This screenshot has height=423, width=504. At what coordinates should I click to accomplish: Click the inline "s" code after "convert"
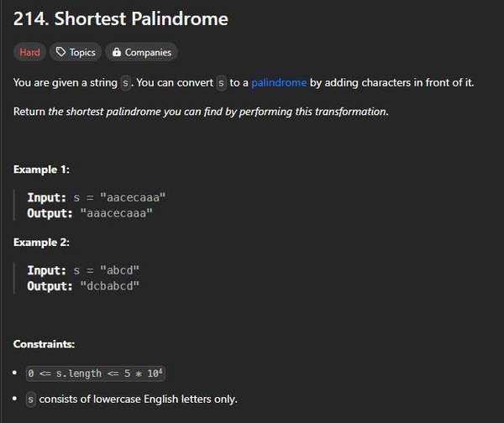point(222,82)
